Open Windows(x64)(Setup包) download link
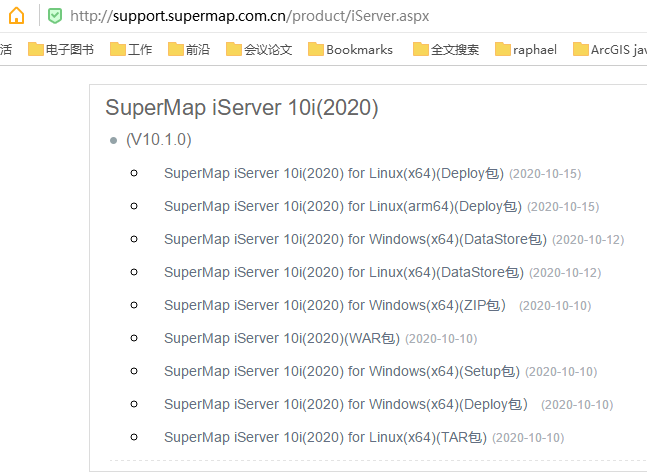Viewport: 647px width, 472px height. [342, 371]
